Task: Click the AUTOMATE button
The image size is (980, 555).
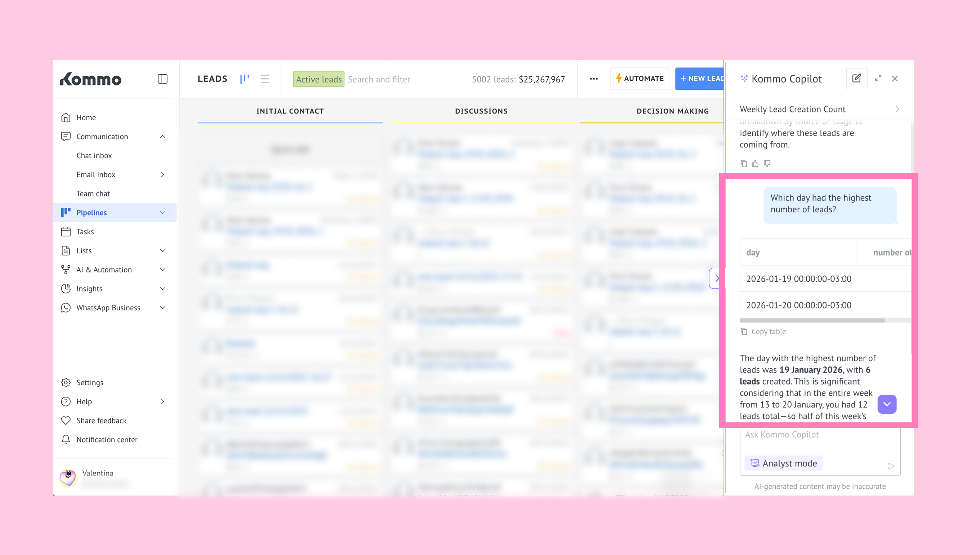Action: pyautogui.click(x=640, y=79)
